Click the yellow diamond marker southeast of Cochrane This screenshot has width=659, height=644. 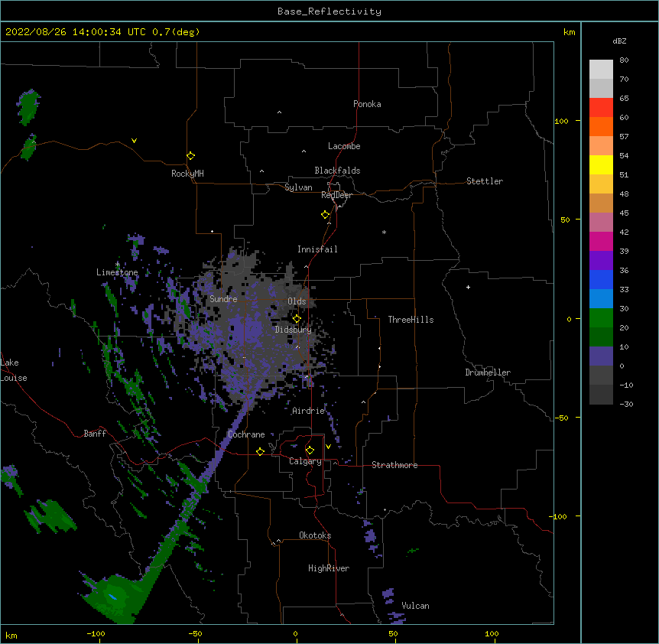click(x=260, y=451)
